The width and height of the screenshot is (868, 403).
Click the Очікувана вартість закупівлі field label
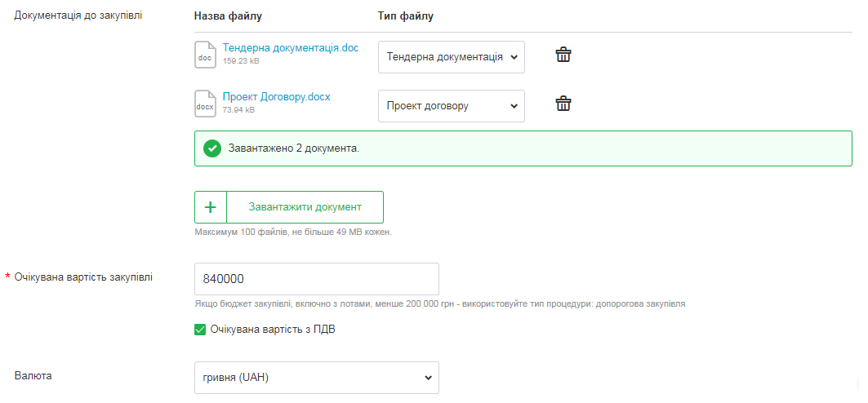[x=83, y=277]
